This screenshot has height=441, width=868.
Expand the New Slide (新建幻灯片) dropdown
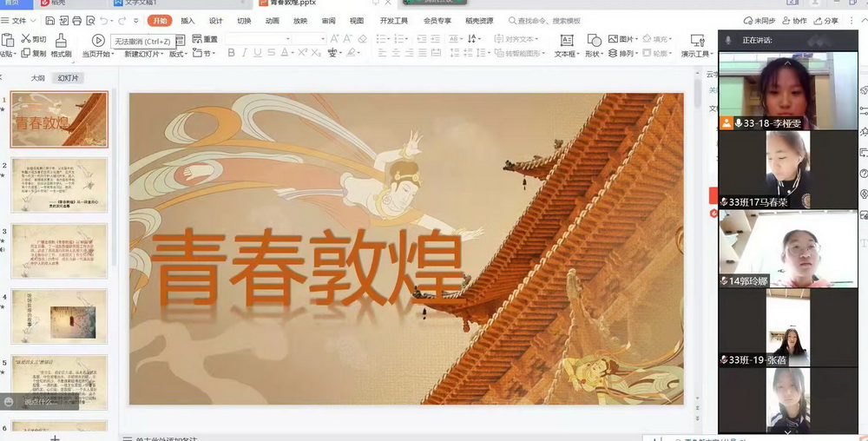(x=142, y=54)
